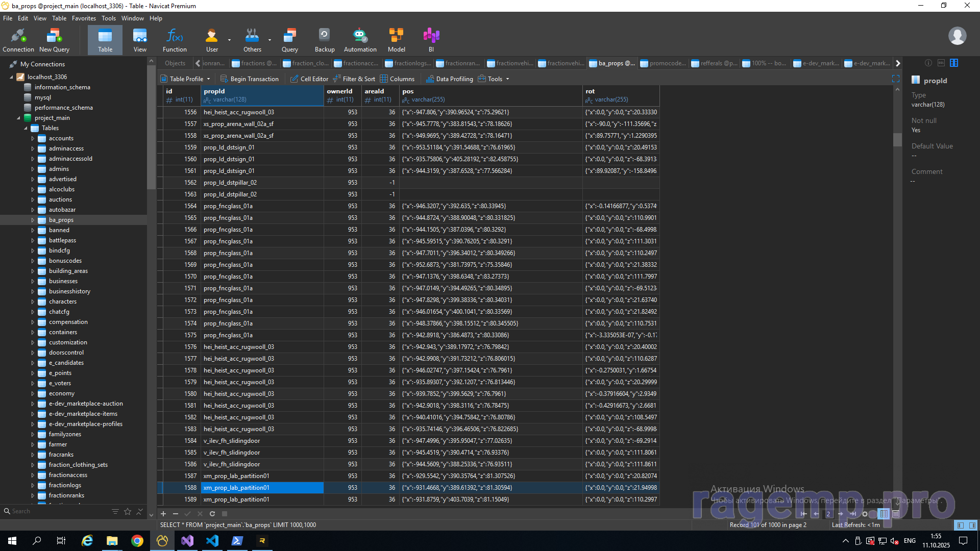Click the New Query toolbar icon
The image size is (980, 551).
point(54,40)
